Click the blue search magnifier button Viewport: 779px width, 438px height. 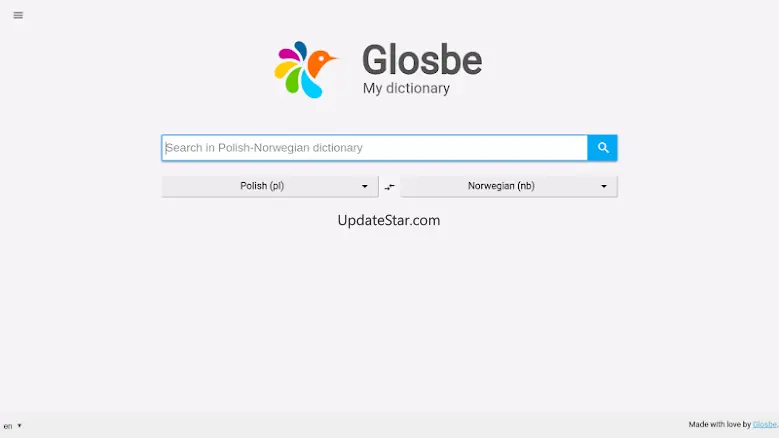click(603, 147)
